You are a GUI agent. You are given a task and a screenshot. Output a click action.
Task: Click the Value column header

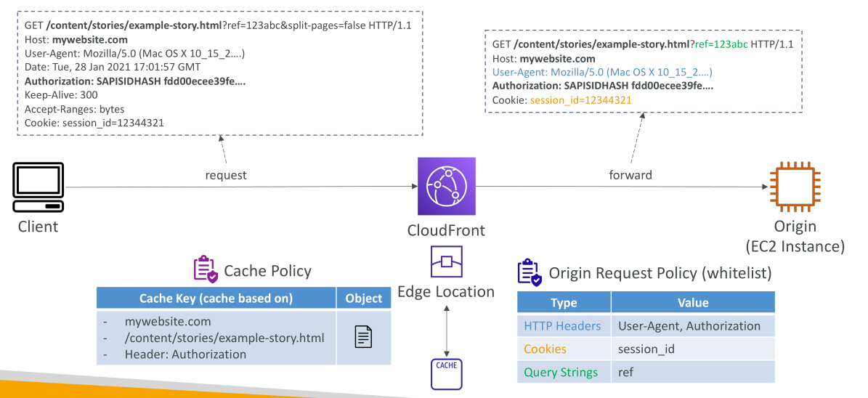(693, 302)
